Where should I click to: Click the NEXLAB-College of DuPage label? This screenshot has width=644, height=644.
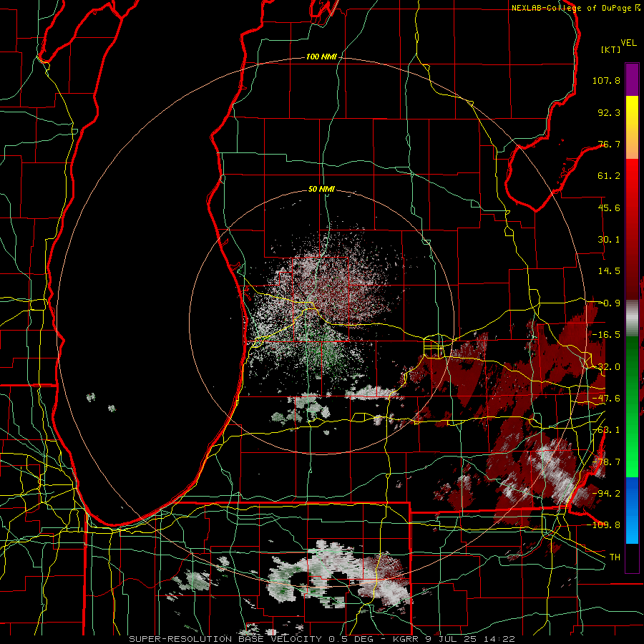[x=575, y=8]
